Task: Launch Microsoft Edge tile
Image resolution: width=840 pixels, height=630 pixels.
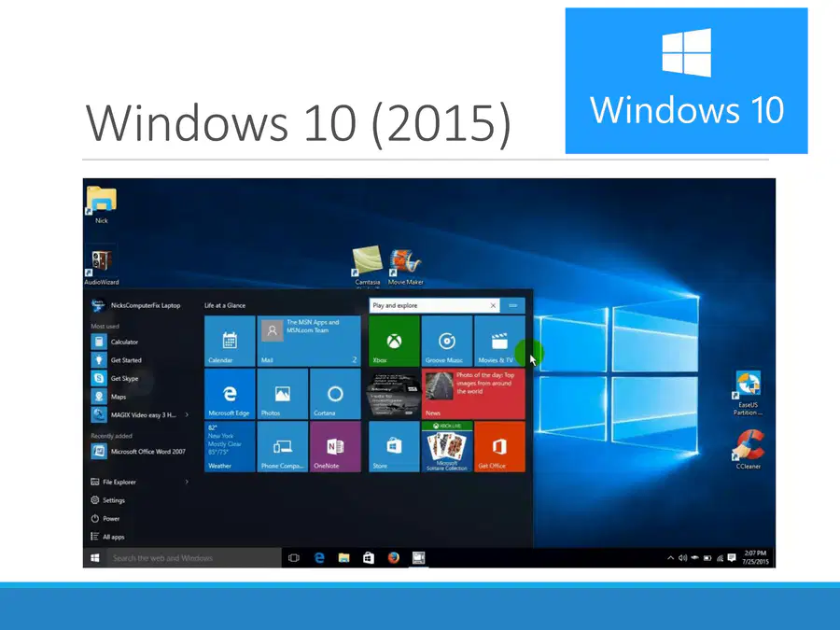Action: tap(230, 393)
